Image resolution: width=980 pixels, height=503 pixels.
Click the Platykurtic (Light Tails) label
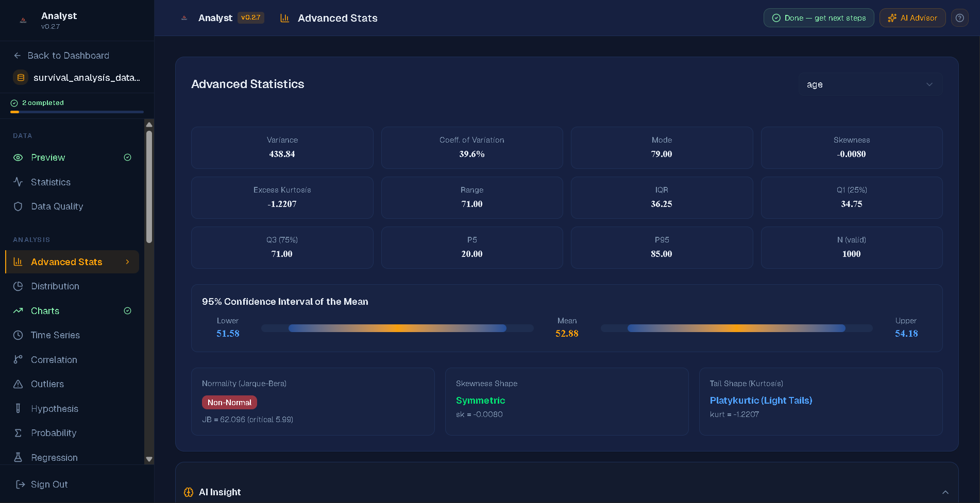[761, 401]
